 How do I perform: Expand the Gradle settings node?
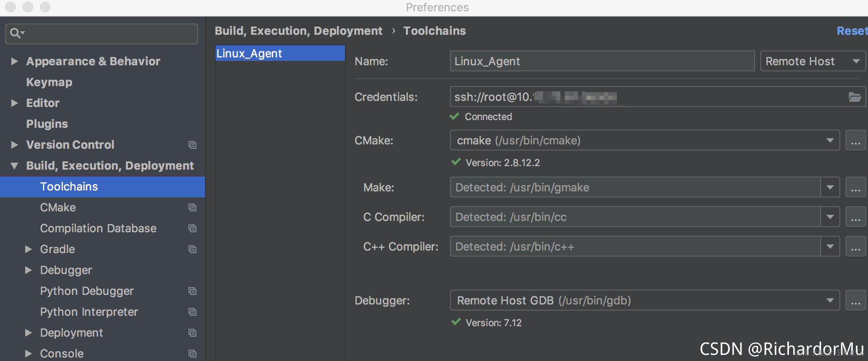(29, 249)
